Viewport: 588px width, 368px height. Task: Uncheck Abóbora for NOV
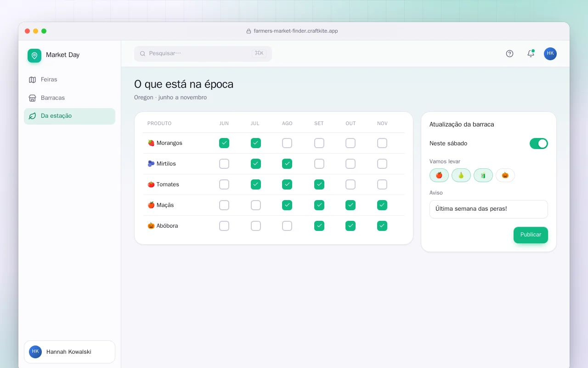coord(382,226)
